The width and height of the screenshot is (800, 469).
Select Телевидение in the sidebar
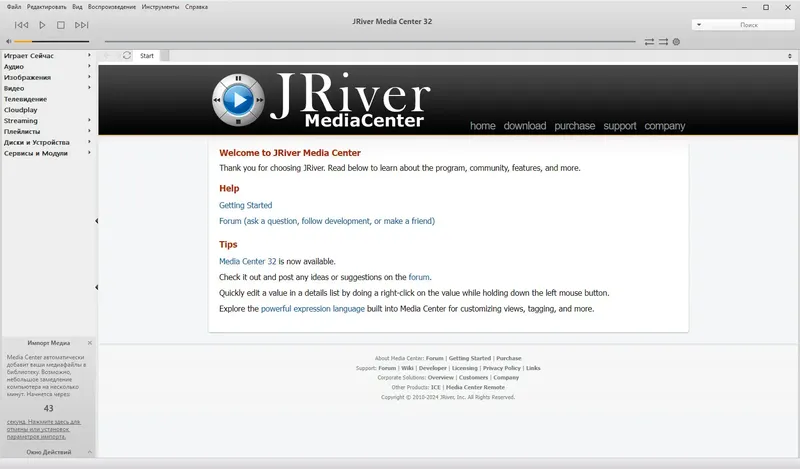(25, 99)
